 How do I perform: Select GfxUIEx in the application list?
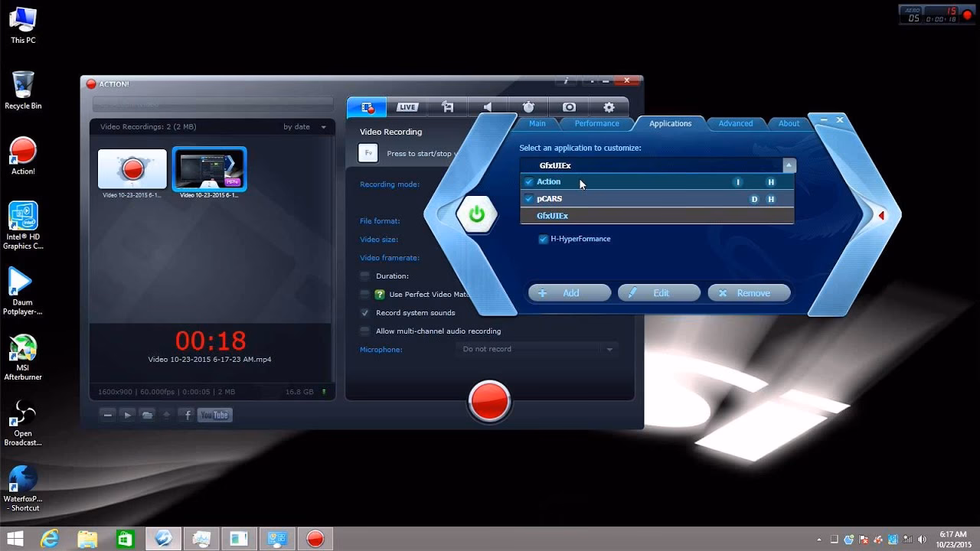657,216
